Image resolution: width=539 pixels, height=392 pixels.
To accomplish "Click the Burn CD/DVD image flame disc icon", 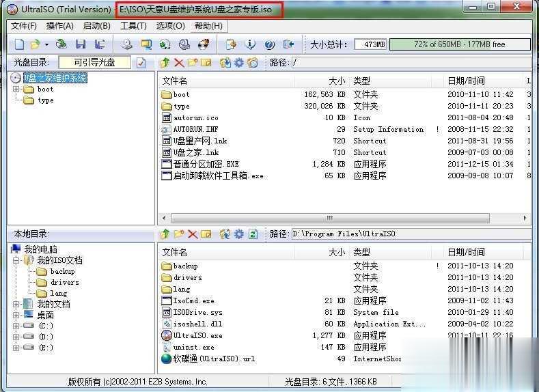I will click(204, 44).
